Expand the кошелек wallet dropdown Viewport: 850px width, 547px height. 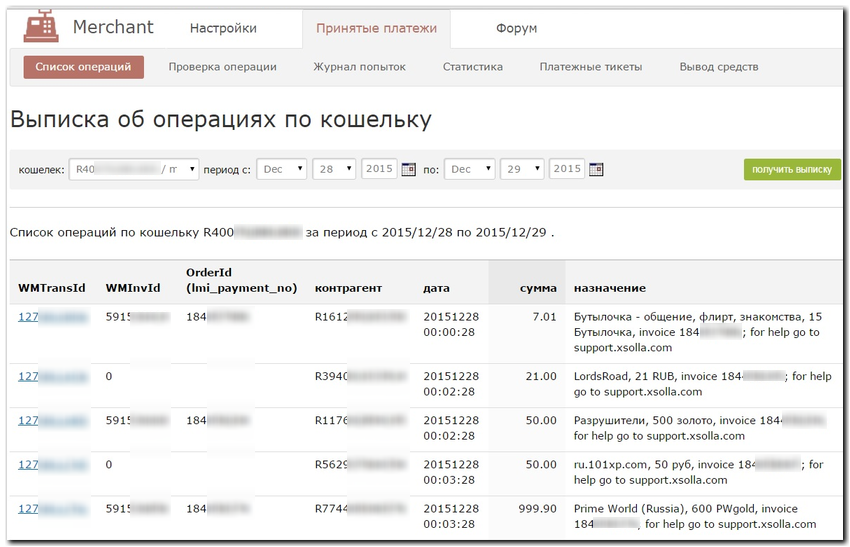coord(134,170)
